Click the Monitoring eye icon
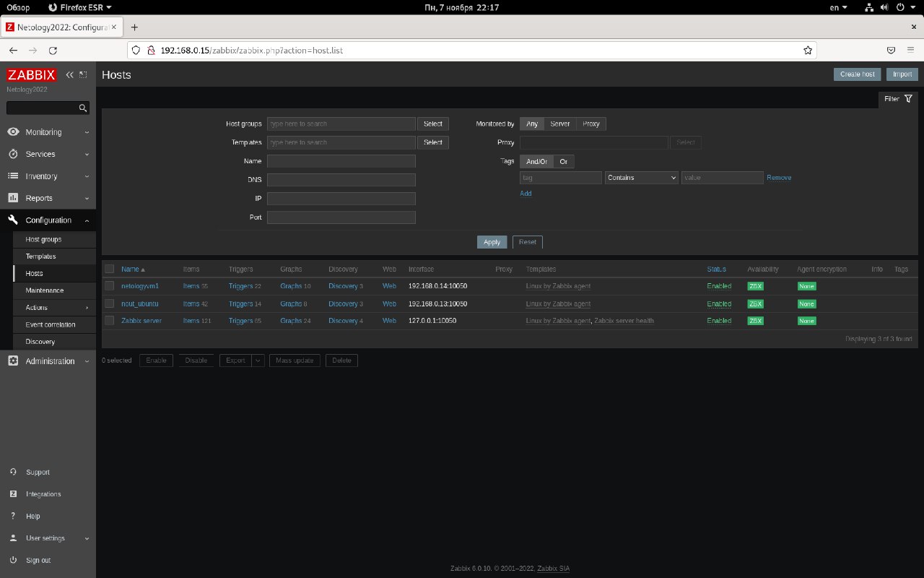The width and height of the screenshot is (924, 578). [13, 132]
